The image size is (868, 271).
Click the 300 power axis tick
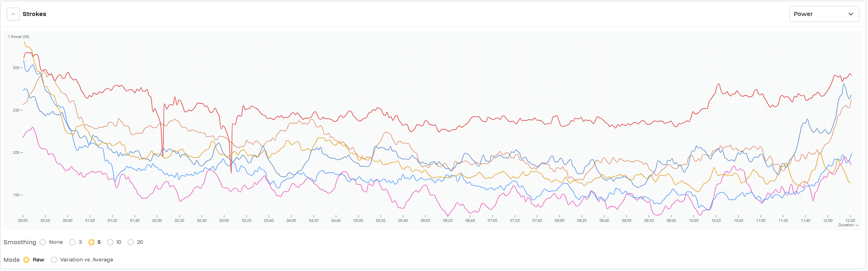[16, 68]
